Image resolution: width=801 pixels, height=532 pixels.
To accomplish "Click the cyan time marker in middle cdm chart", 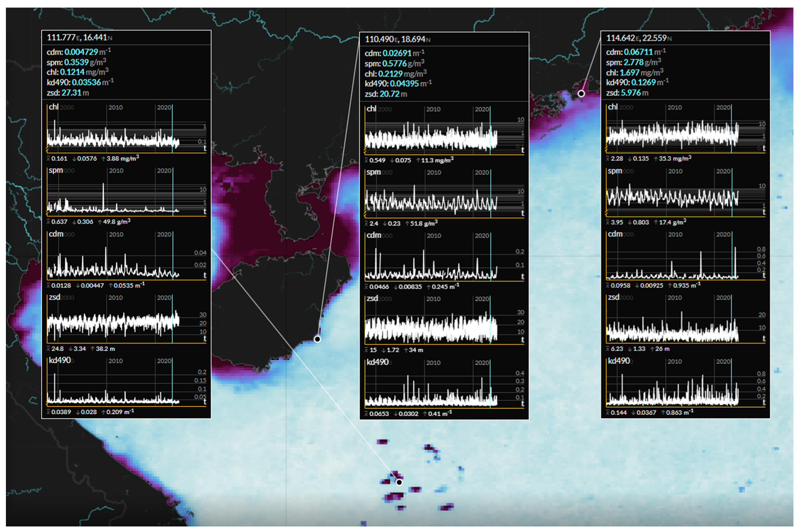I will pos(491,259).
